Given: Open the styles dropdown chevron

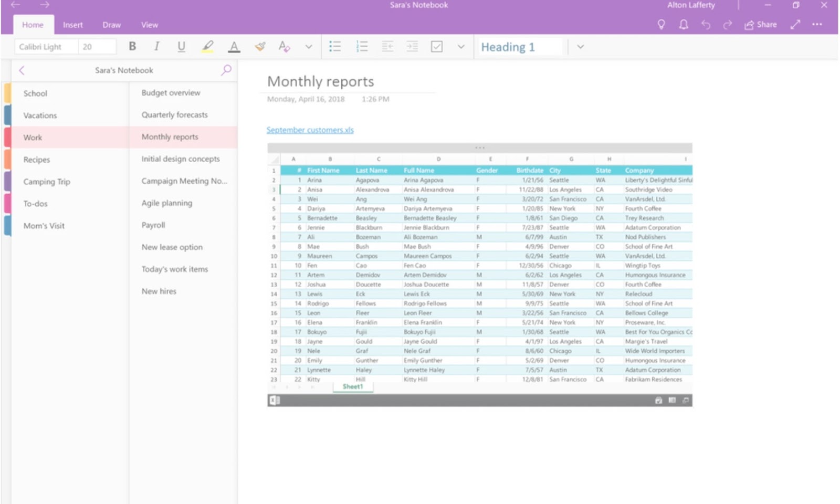Looking at the screenshot, I should point(580,47).
